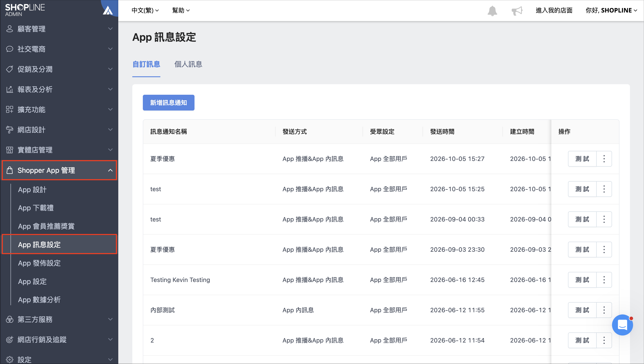Viewport: 644px width, 364px height.
Task: Click 測試 for test 2026-10-05 15:25 row
Action: click(582, 189)
